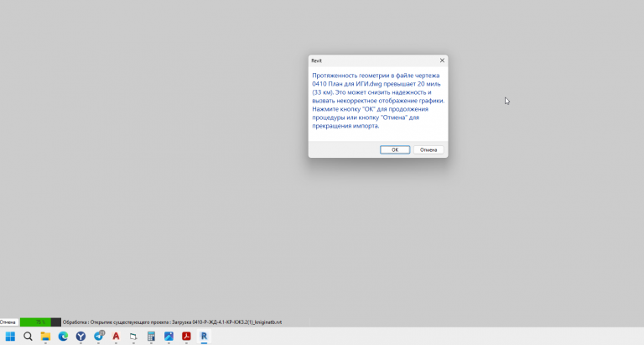Click the 75% loading progress bar
The image size is (644, 345).
[x=40, y=322]
